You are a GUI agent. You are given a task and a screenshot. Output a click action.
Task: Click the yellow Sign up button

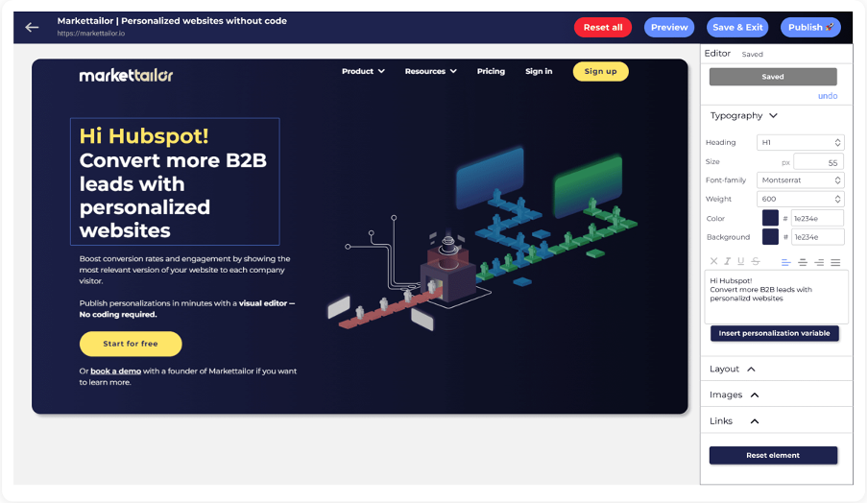coord(601,71)
